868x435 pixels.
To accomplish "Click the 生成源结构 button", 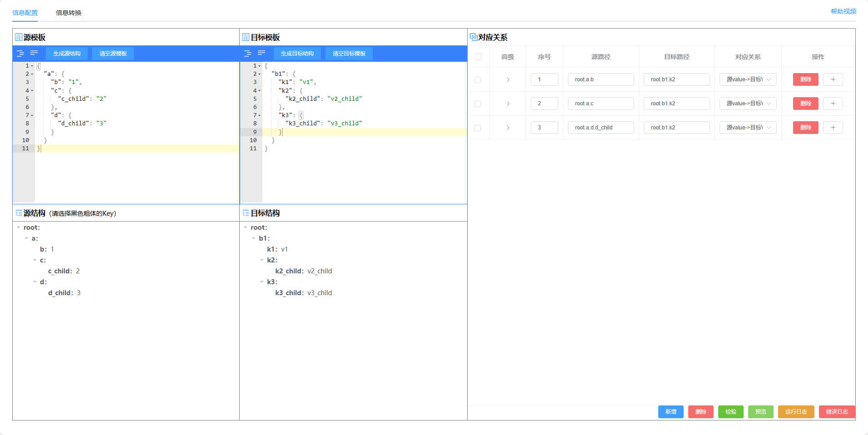I will pos(67,54).
